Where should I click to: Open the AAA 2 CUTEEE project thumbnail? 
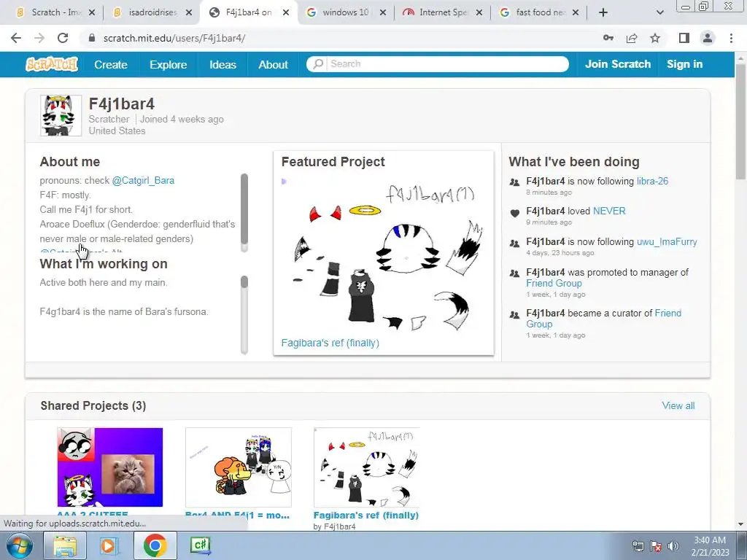tap(110, 467)
